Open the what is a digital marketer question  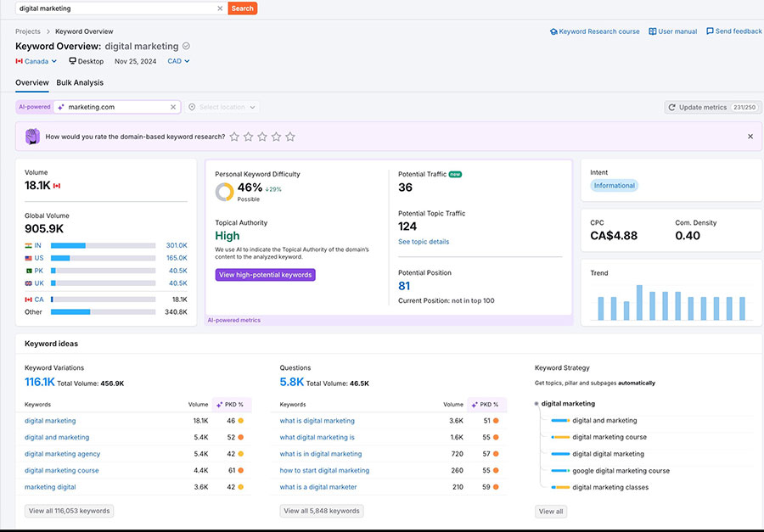pyautogui.click(x=318, y=487)
